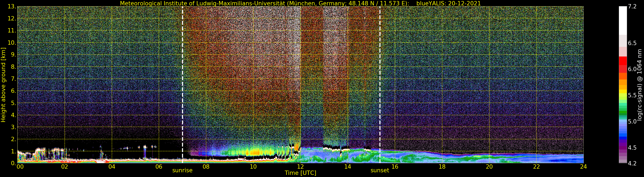This screenshot has height=177, width=644.
Task: Click the '06' tick on the time axis
Action: [159, 167]
